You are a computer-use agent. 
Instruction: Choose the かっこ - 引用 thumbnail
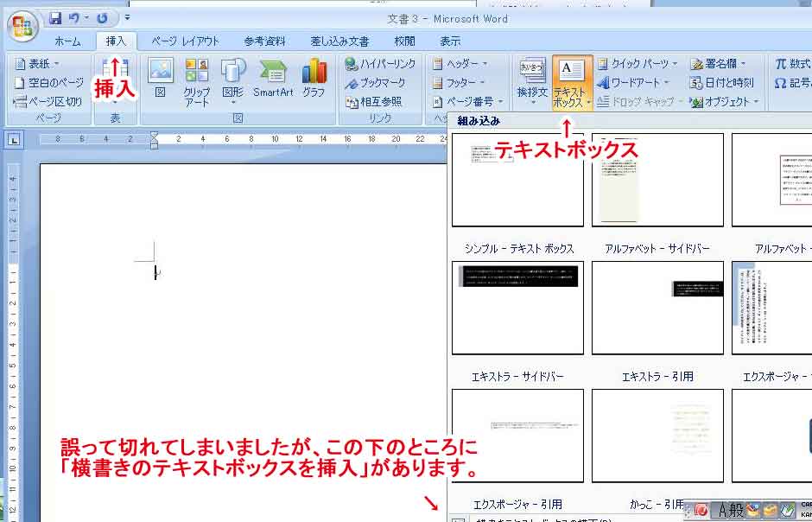(x=657, y=436)
